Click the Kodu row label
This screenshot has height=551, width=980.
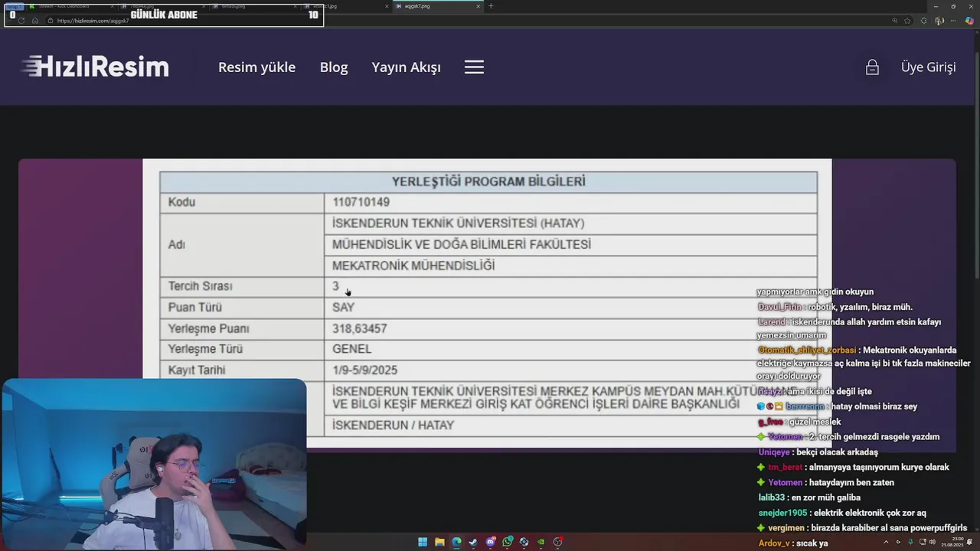click(x=181, y=202)
